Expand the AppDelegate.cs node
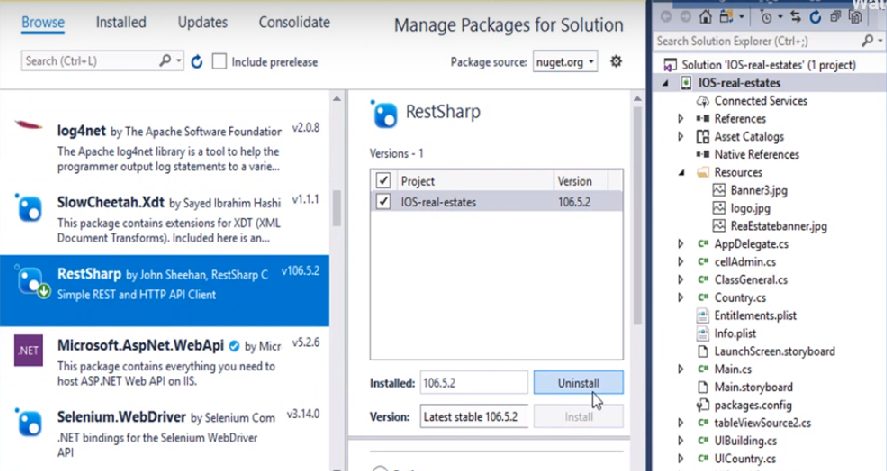The width and height of the screenshot is (887, 471). tap(681, 244)
